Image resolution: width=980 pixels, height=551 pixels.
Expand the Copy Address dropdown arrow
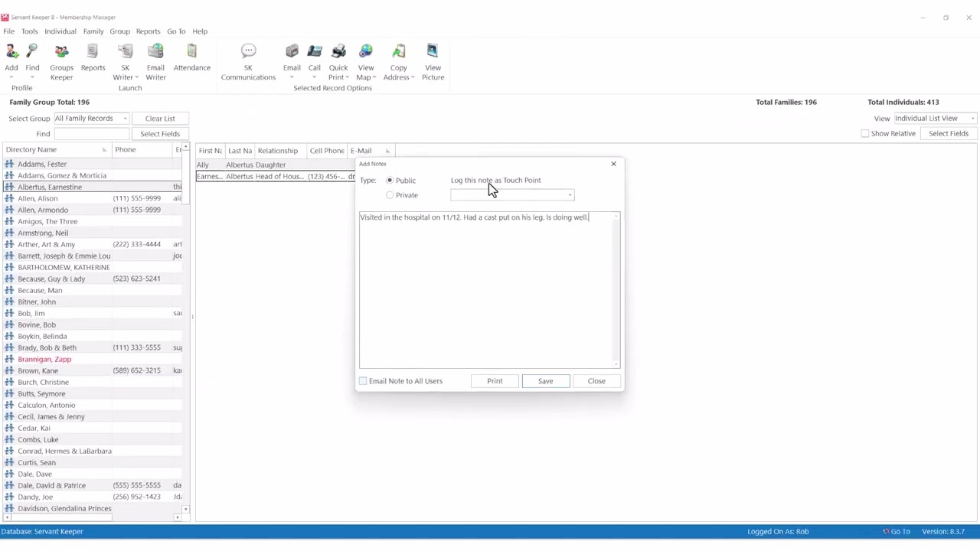pyautogui.click(x=412, y=77)
